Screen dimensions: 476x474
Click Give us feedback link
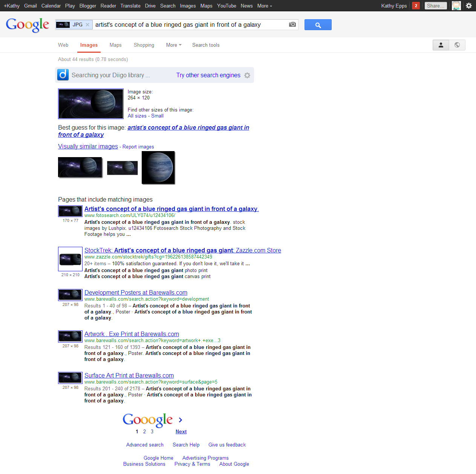pos(227,445)
